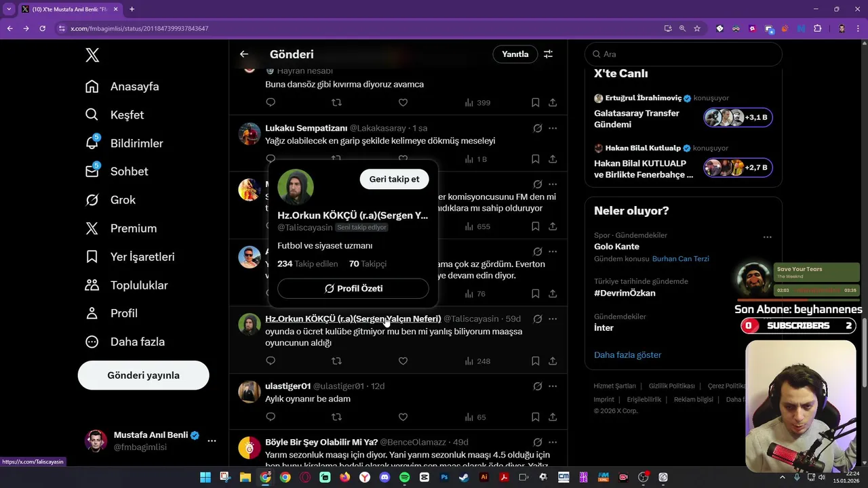This screenshot has height=488, width=868.
Task: Like the Hz.Orkun KÖKÇÜ reply
Action: 403,361
